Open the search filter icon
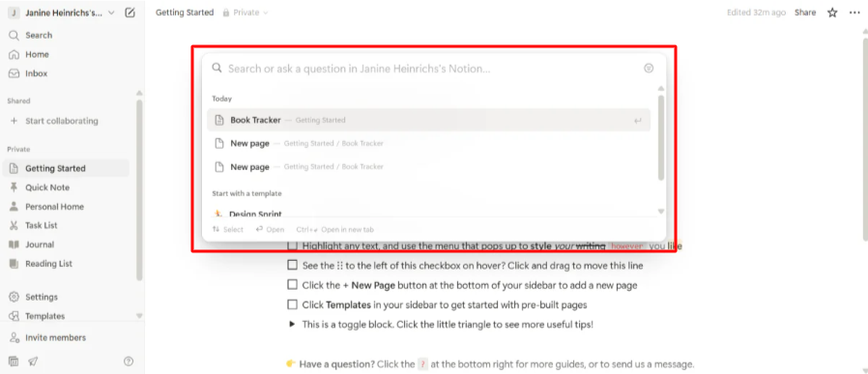This screenshot has width=868, height=374. pyautogui.click(x=649, y=69)
